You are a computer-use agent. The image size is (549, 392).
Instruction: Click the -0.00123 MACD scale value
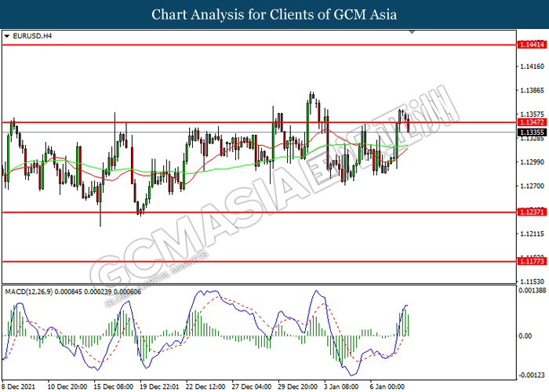532,376
